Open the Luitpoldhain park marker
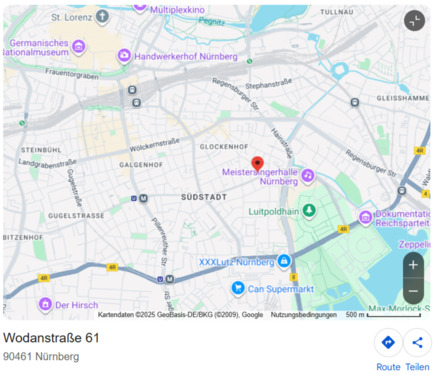 pos(309,211)
